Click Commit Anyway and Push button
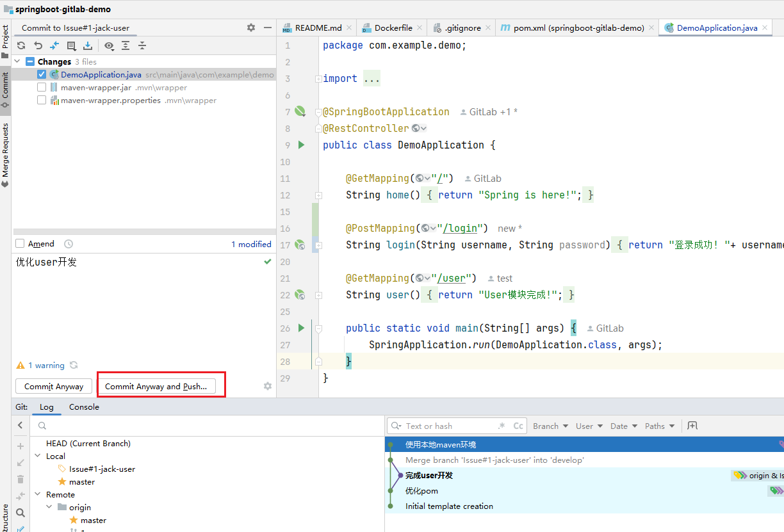784x532 pixels. [x=156, y=386]
